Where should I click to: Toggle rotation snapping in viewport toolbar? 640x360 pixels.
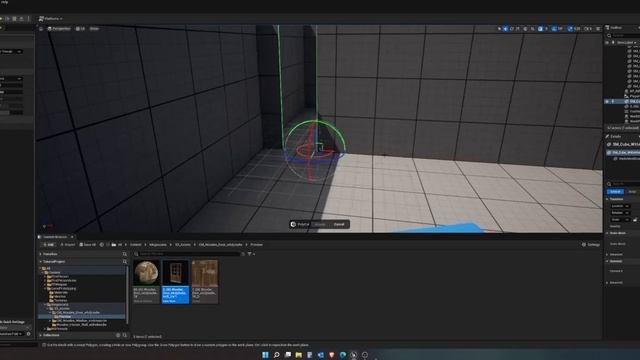[x=554, y=29]
